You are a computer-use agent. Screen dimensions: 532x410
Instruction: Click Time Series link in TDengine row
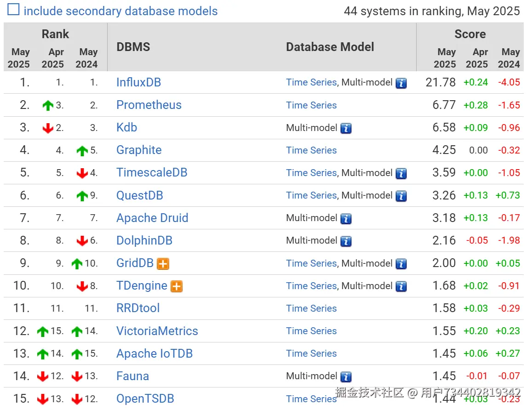pos(311,286)
